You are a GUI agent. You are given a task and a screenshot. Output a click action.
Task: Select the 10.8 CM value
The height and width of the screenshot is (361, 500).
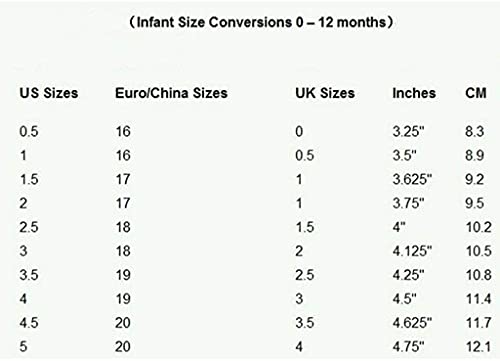[479, 275]
